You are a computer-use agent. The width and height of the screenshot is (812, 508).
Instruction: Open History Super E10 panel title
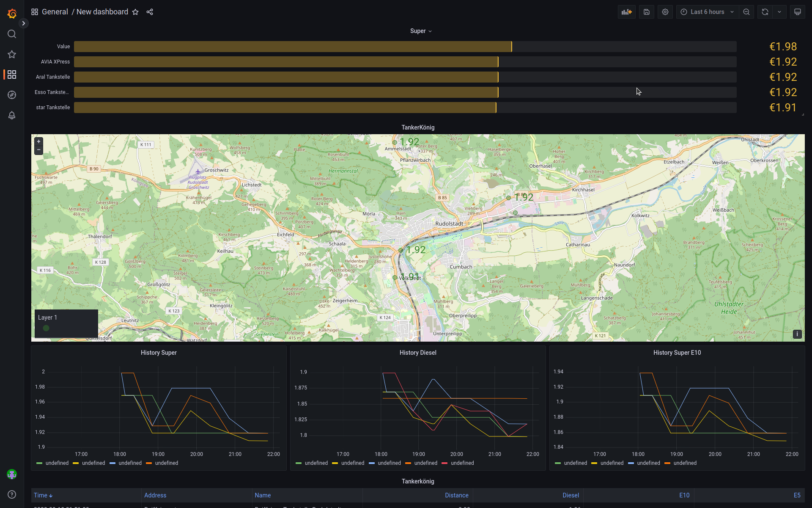coord(677,353)
